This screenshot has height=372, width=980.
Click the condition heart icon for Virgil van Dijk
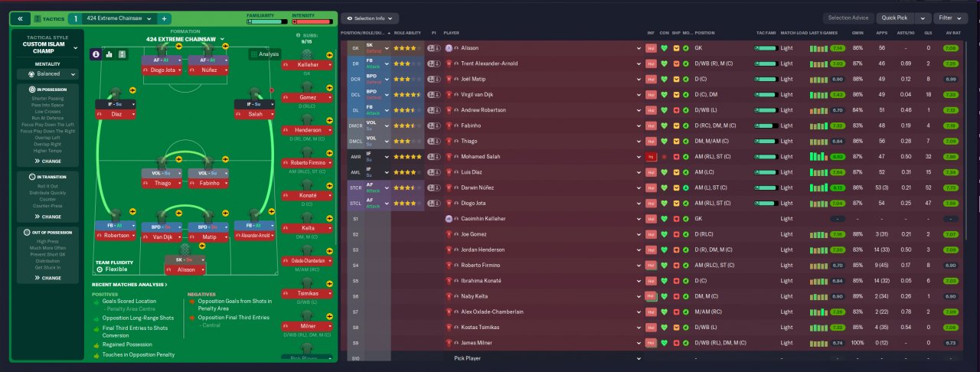click(x=665, y=95)
